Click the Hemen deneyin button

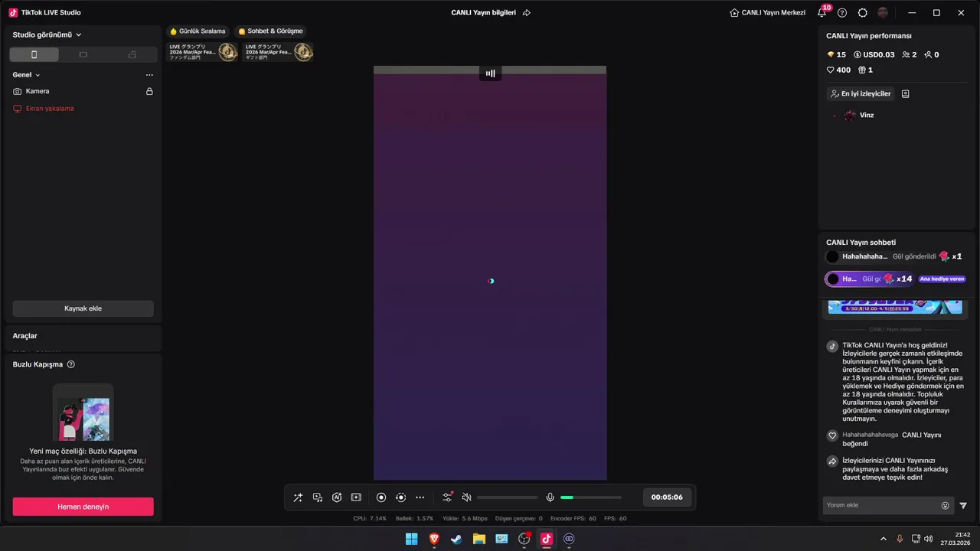[x=83, y=507]
